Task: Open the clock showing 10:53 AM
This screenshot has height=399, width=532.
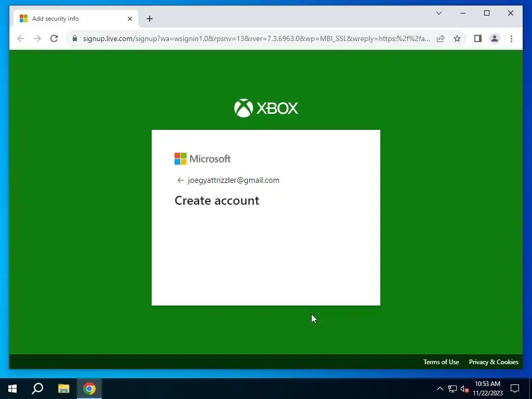Action: [x=487, y=389]
